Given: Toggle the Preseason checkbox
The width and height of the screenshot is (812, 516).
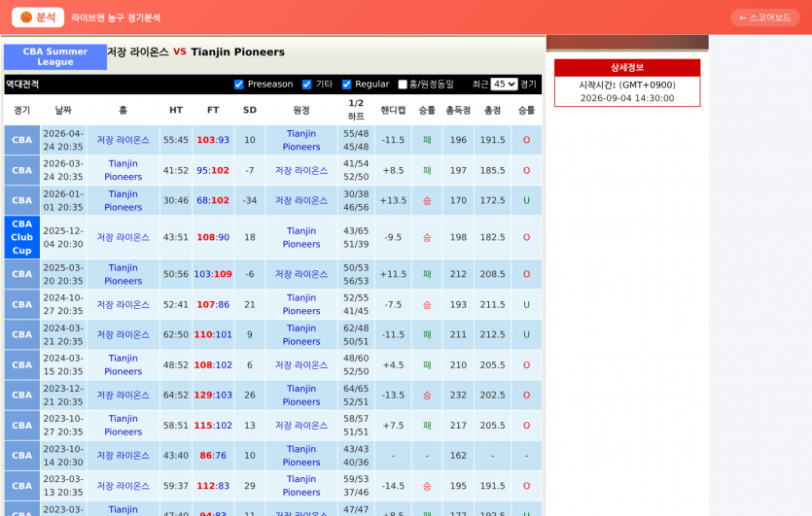Looking at the screenshot, I should [x=238, y=85].
